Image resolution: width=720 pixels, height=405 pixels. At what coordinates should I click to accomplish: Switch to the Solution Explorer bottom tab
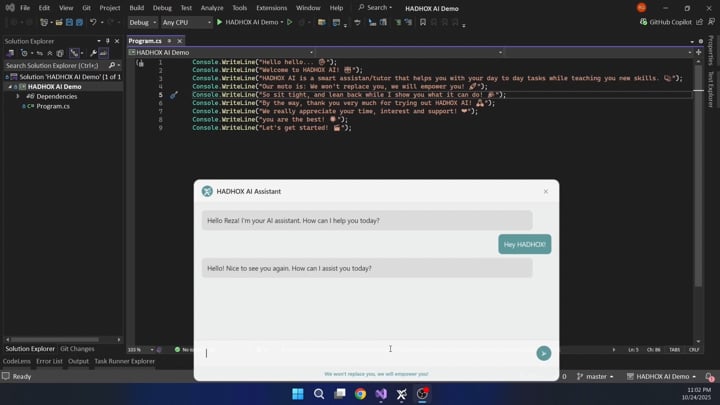(30, 349)
